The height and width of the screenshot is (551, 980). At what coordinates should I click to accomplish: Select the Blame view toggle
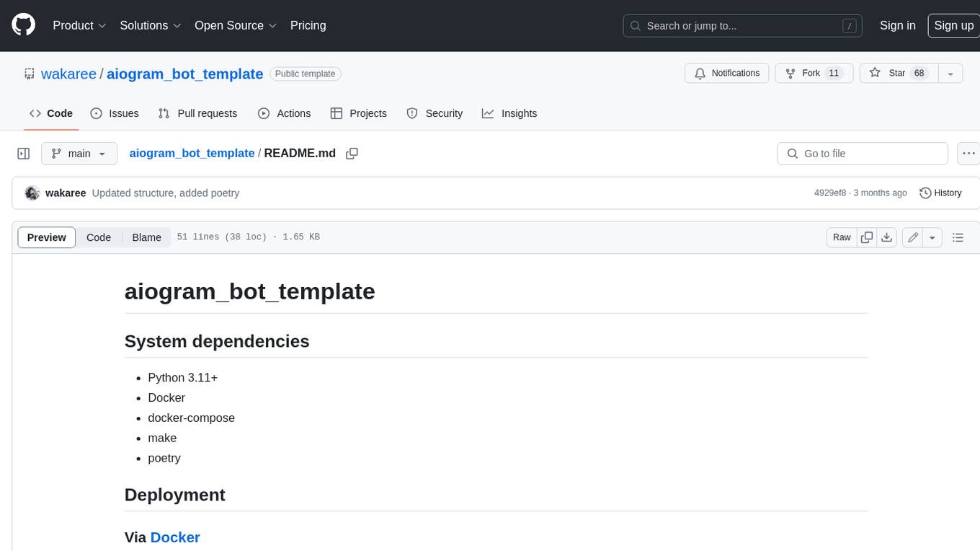click(146, 237)
